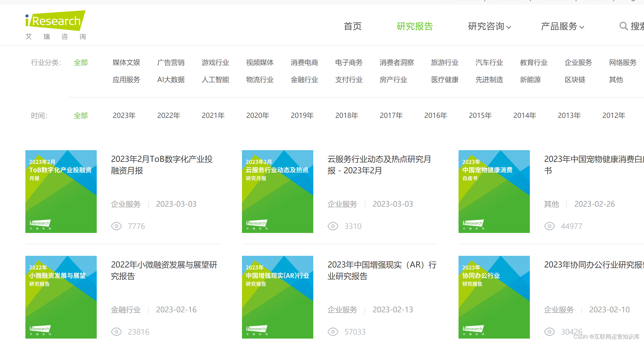Filter reports by 2017年
This screenshot has height=342, width=644.
[391, 116]
